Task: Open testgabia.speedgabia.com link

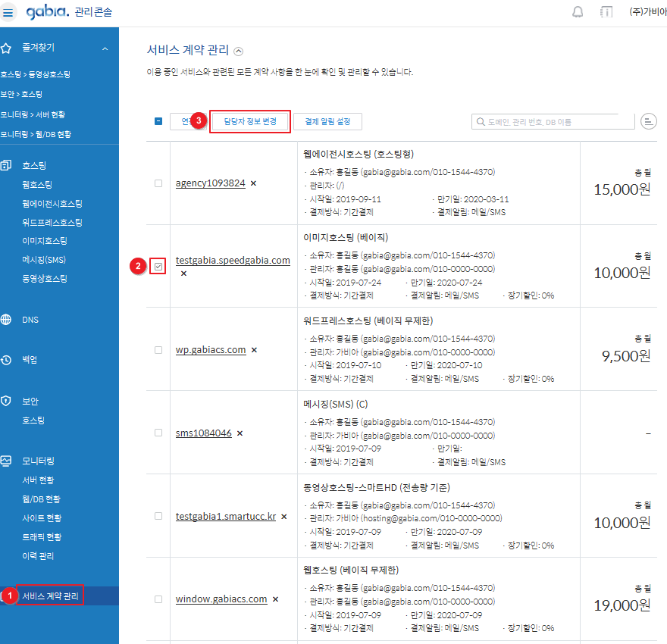Action: [233, 260]
